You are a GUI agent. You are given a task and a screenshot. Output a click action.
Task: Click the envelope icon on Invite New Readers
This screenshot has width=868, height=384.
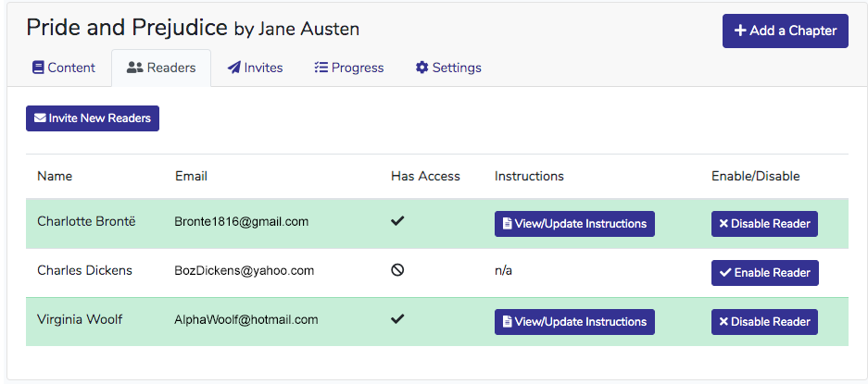pyautogui.click(x=40, y=118)
